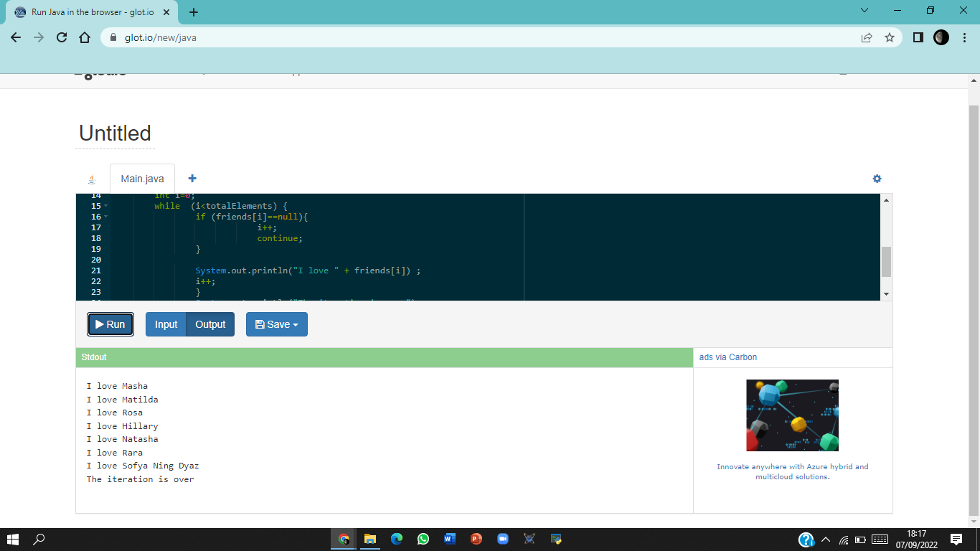Open new browser tab
The image size is (980, 551).
coord(194,12)
